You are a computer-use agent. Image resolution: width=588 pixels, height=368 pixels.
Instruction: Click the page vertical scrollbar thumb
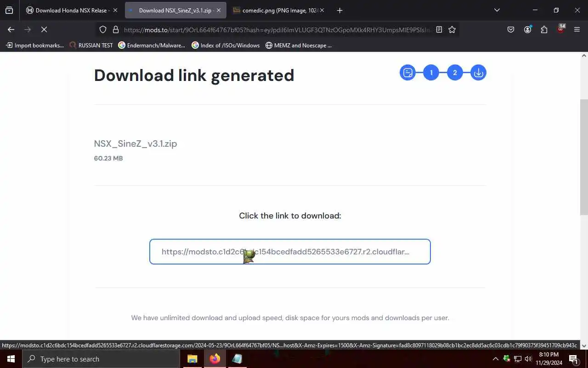coord(584,156)
